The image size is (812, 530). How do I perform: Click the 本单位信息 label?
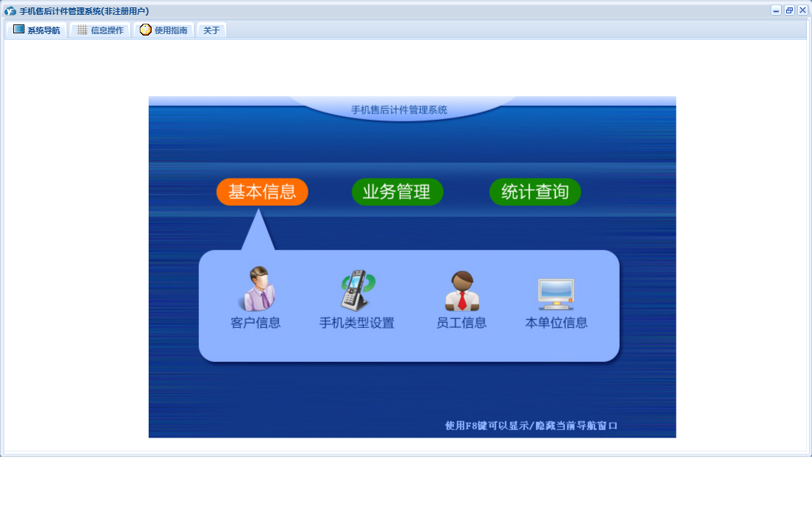[556, 323]
